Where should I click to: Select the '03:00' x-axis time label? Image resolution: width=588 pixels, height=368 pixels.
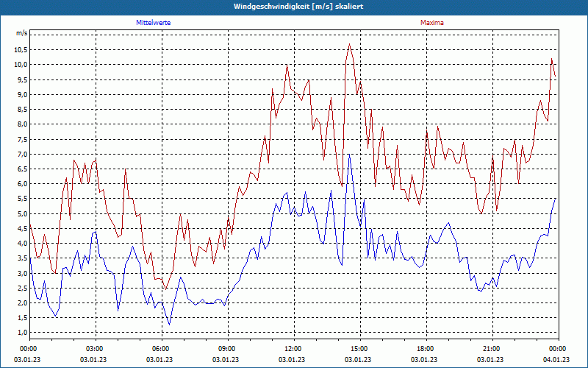coord(95,349)
